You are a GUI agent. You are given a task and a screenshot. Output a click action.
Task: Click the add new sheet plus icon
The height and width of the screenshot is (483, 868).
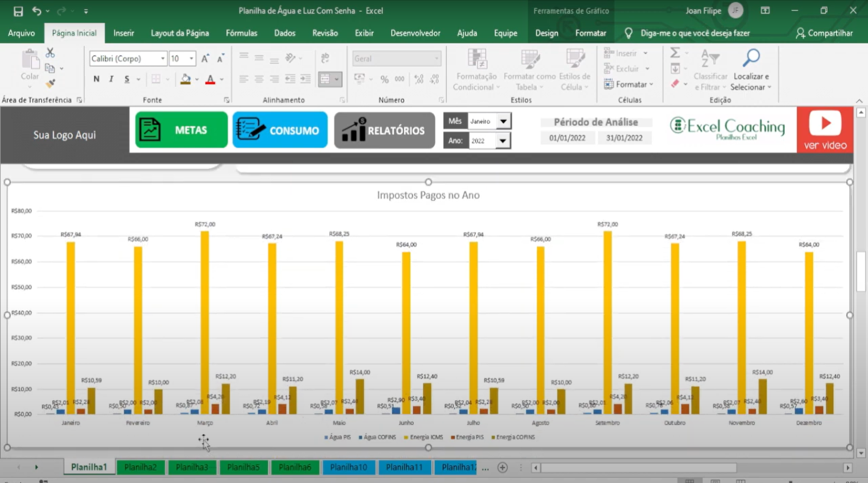tap(502, 467)
